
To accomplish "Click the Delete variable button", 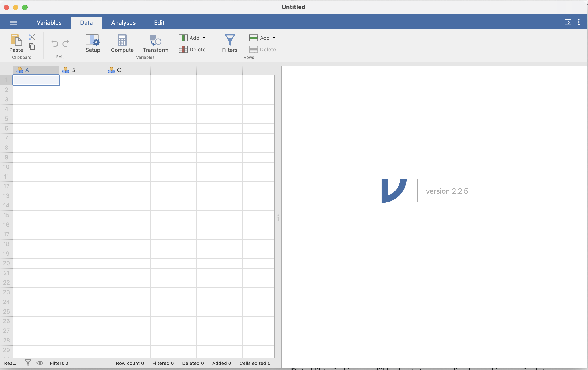I will [x=192, y=50].
